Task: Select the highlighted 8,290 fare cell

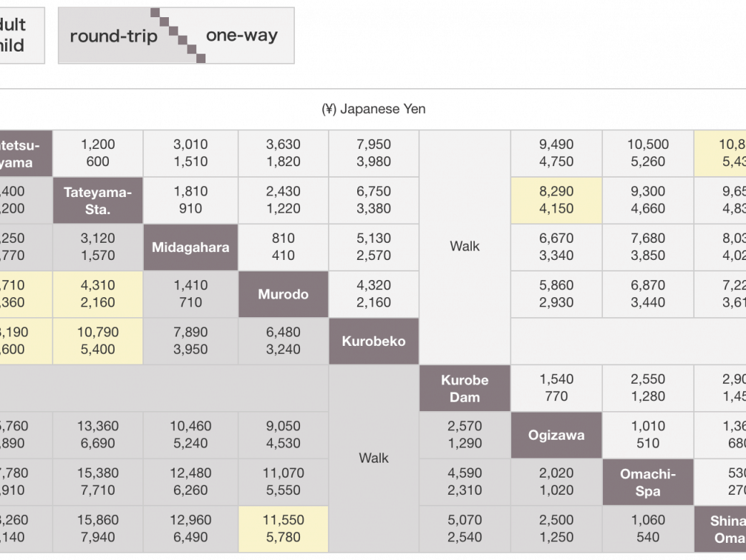Action: (x=556, y=201)
